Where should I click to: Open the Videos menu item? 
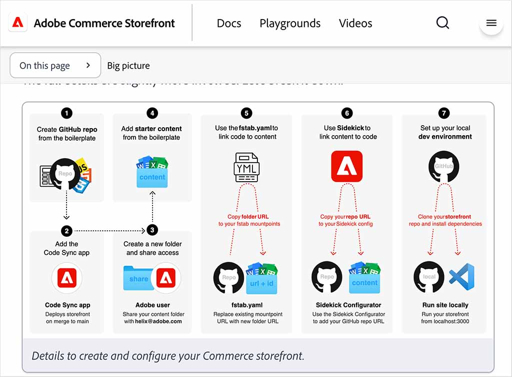355,23
